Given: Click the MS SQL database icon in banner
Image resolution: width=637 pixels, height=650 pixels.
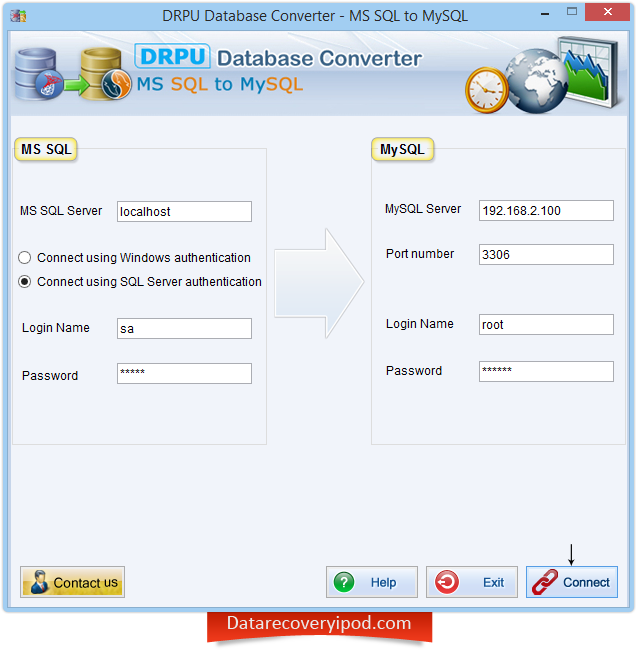Looking at the screenshot, I should point(39,74).
